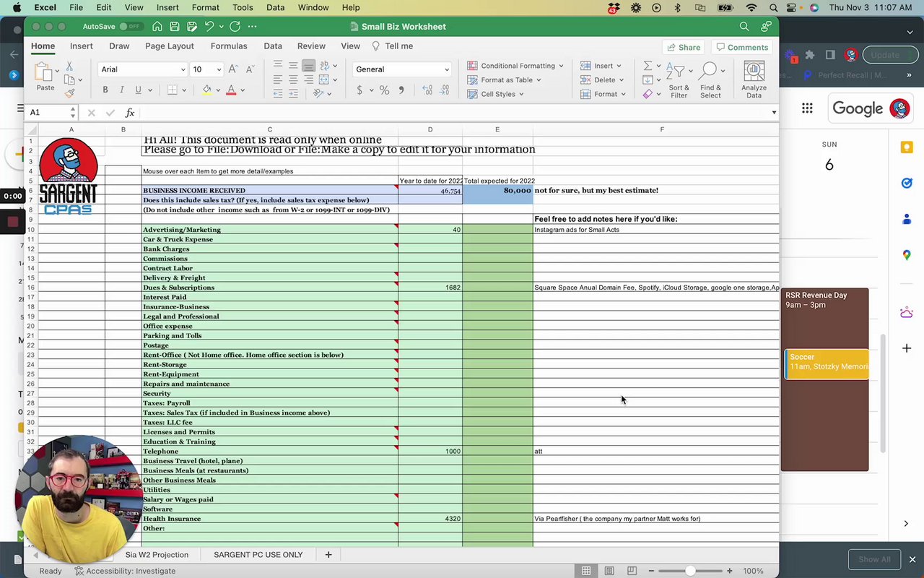Open Find & Select

coord(710,79)
